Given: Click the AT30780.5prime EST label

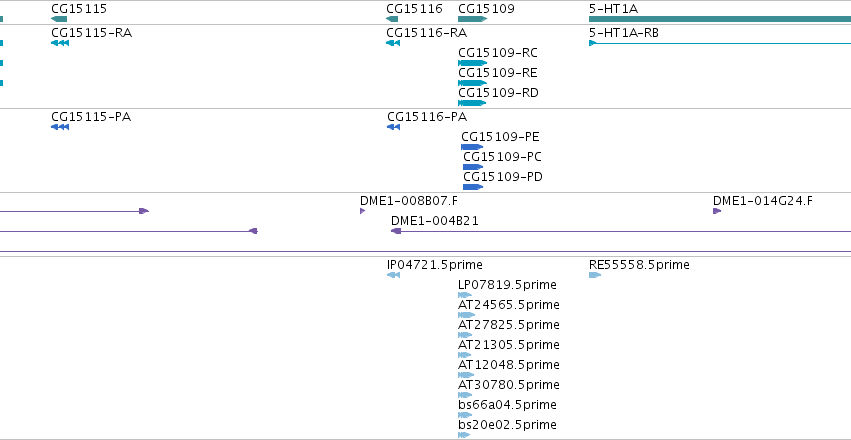Looking at the screenshot, I should 509,385.
